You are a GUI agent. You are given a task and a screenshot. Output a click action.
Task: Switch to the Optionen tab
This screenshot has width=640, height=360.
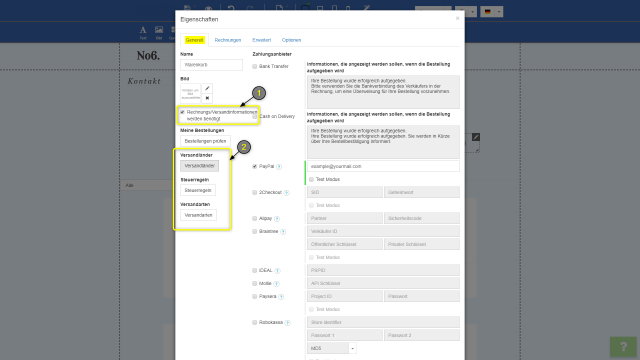[291, 40]
